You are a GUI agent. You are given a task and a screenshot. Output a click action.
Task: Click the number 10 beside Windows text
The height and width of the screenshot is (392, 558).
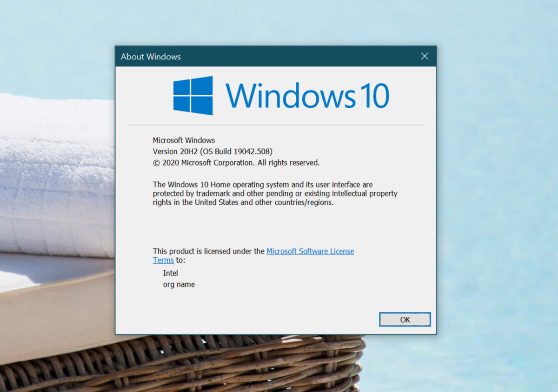point(376,94)
